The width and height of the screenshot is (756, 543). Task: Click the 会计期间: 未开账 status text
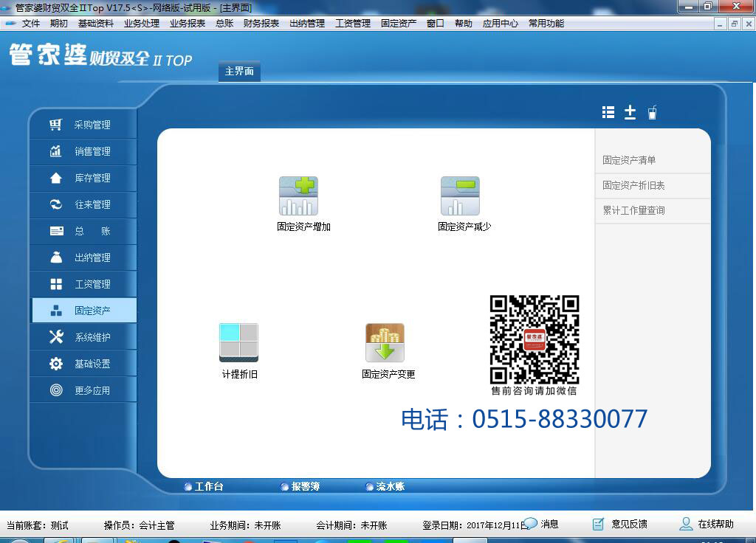click(x=351, y=525)
